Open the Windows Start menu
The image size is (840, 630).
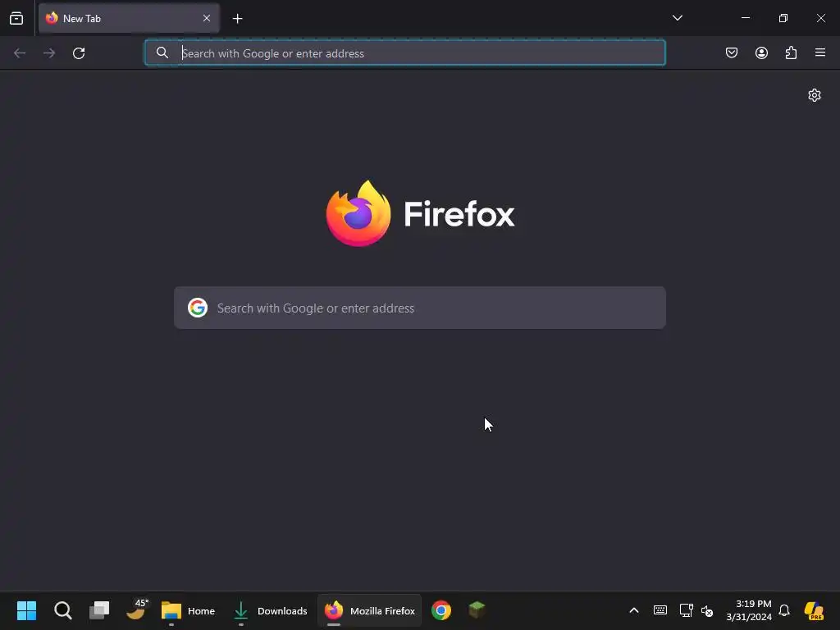pos(26,610)
